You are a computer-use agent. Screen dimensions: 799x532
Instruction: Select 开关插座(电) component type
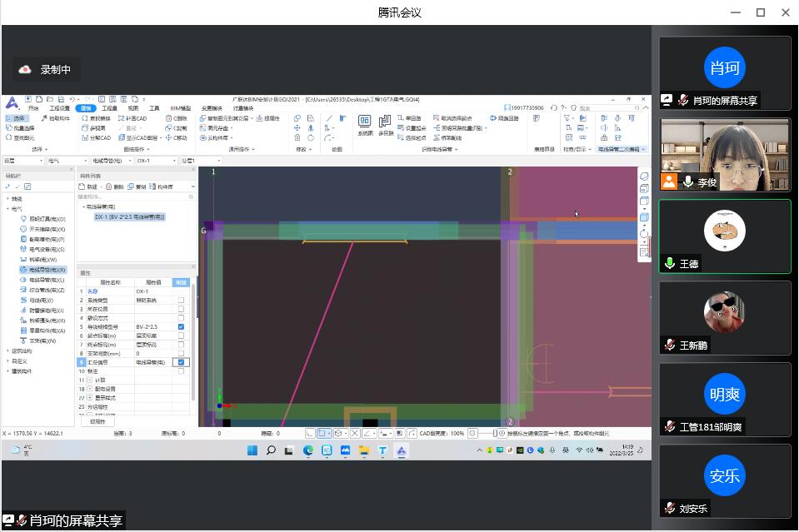tap(47, 229)
